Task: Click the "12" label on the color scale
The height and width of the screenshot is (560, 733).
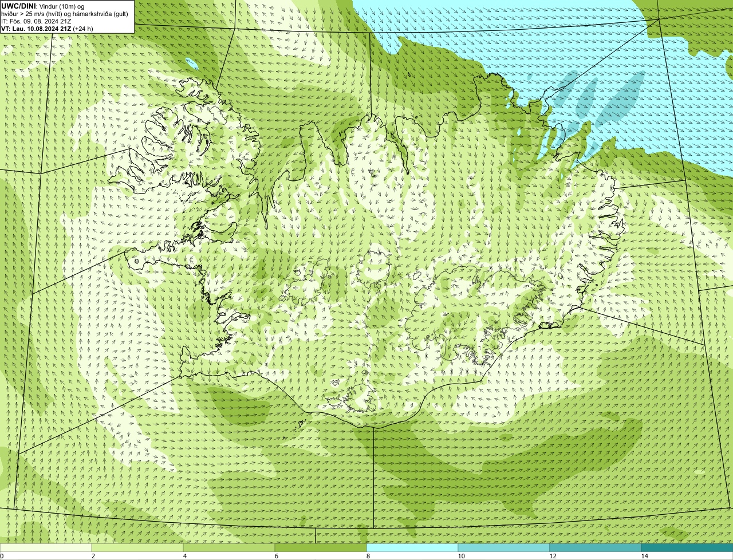Action: click(x=553, y=556)
